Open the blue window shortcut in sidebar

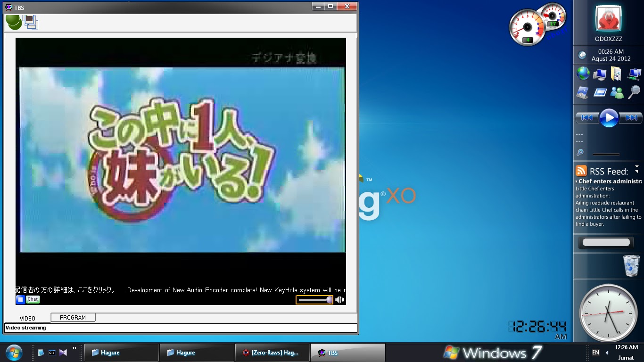coord(600,92)
